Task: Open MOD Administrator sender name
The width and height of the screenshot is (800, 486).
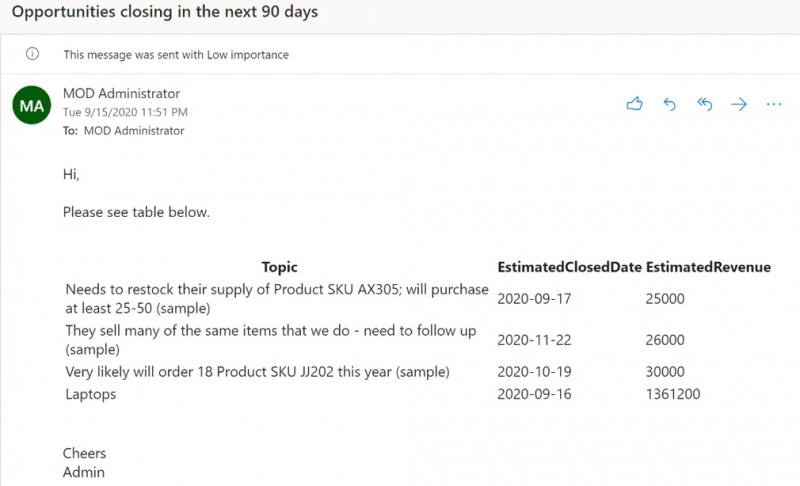Action: 121,93
